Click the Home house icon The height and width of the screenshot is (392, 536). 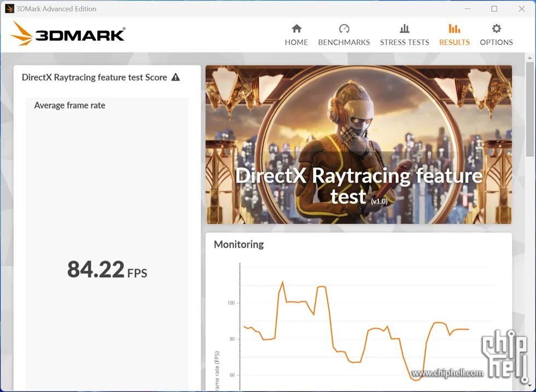pyautogui.click(x=296, y=29)
